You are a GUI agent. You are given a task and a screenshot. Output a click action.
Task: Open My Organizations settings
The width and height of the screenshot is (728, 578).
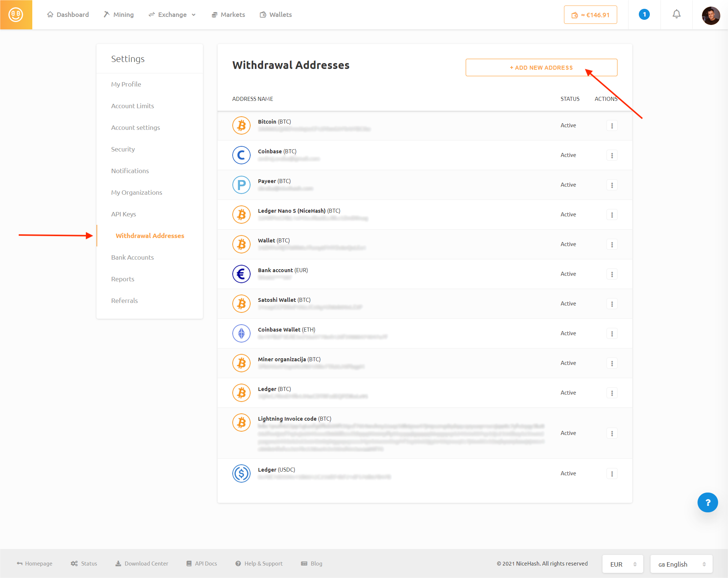[x=136, y=193]
